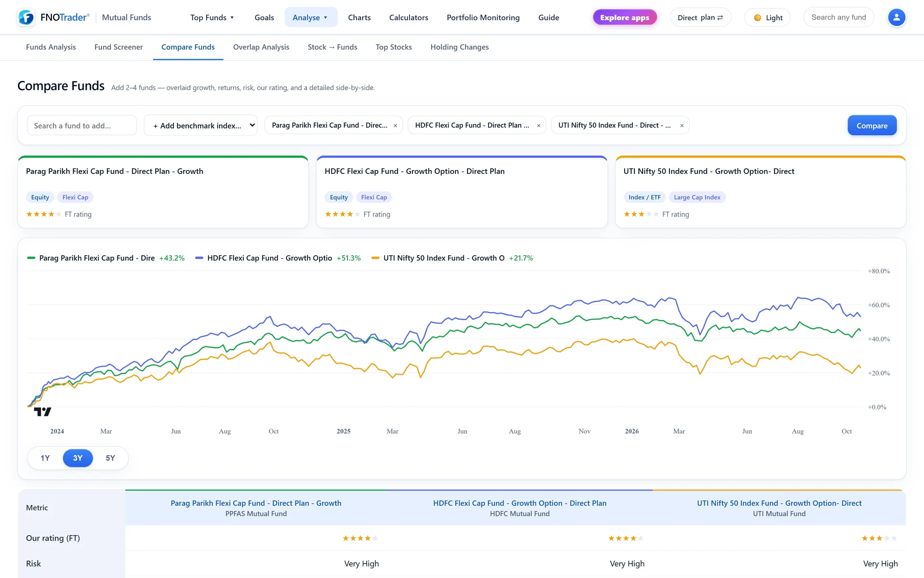Image resolution: width=924 pixels, height=578 pixels.
Task: Switch Direct plan toggle
Action: [x=700, y=17]
